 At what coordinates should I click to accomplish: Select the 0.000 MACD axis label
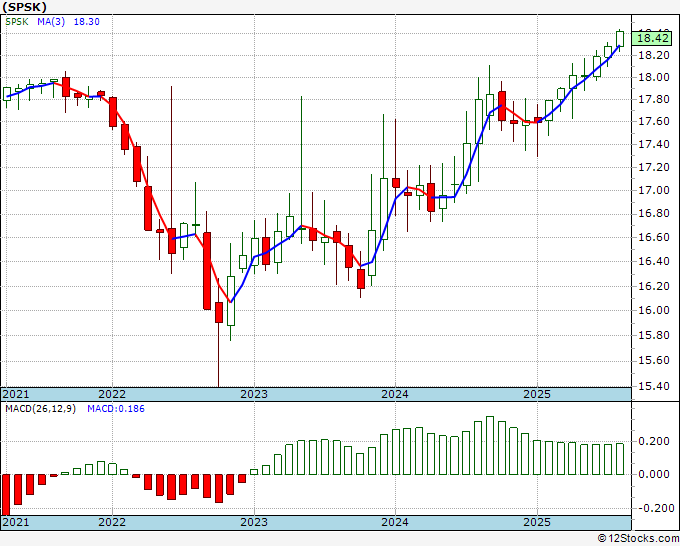coord(654,474)
